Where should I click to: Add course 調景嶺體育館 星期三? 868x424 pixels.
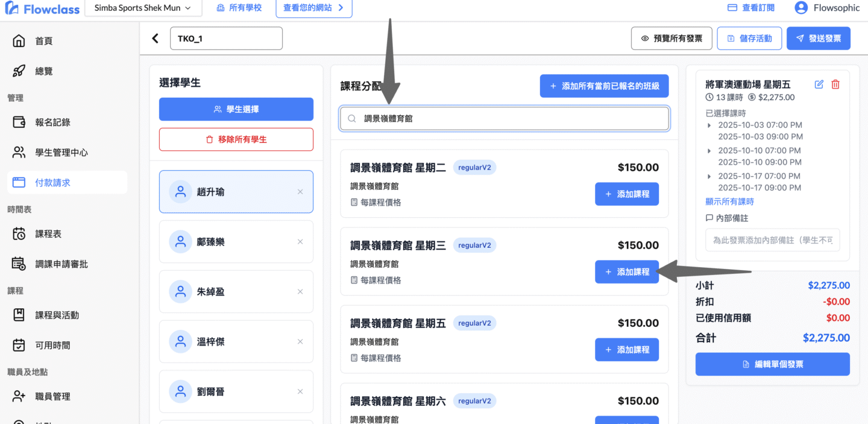point(626,272)
